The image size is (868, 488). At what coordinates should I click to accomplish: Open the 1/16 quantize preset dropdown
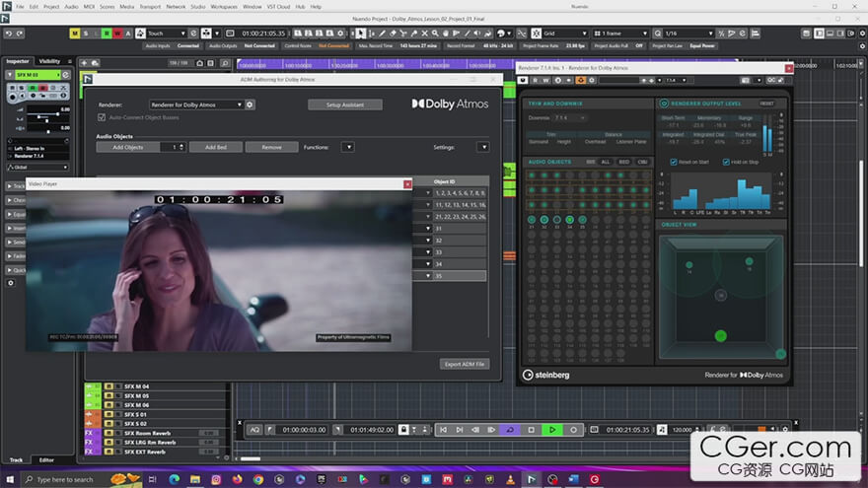tap(689, 34)
